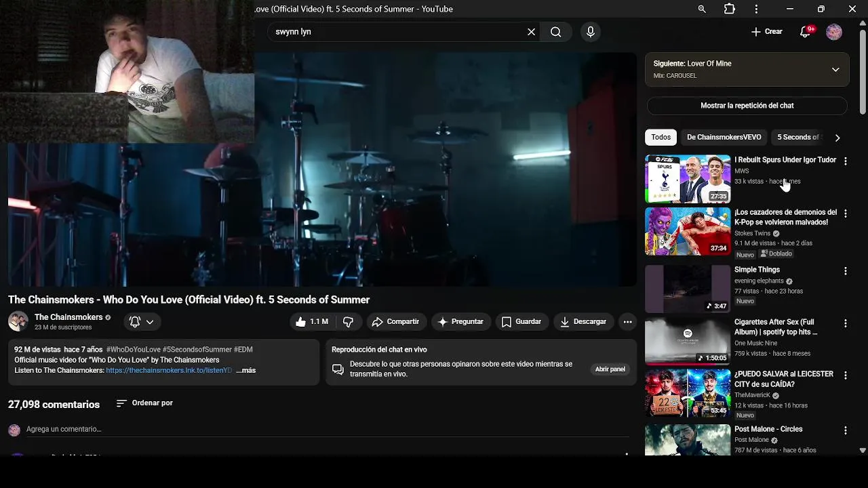Open I Rebuilt Spurs Under Igor Tudor thumbnail
This screenshot has width=868, height=488.
pyautogui.click(x=688, y=179)
